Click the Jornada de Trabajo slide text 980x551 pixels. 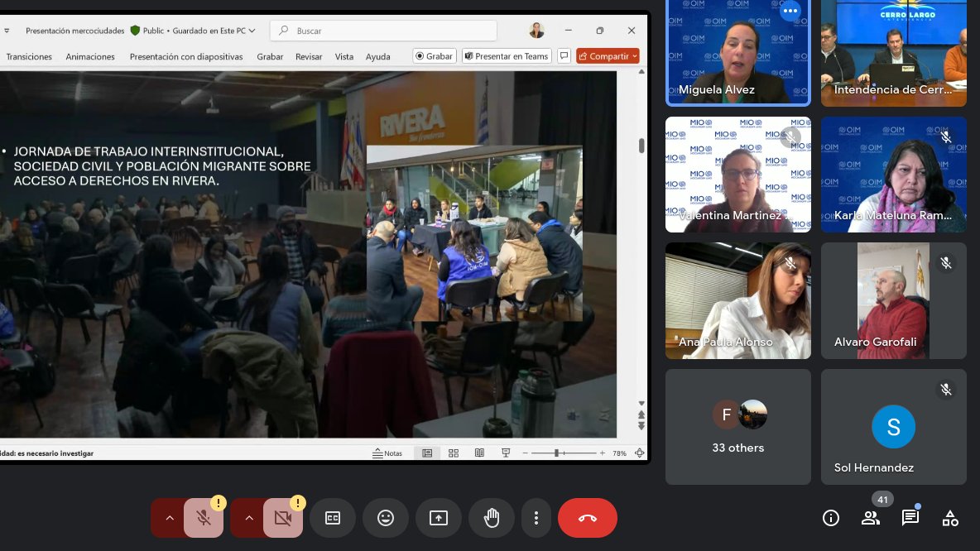162,166
